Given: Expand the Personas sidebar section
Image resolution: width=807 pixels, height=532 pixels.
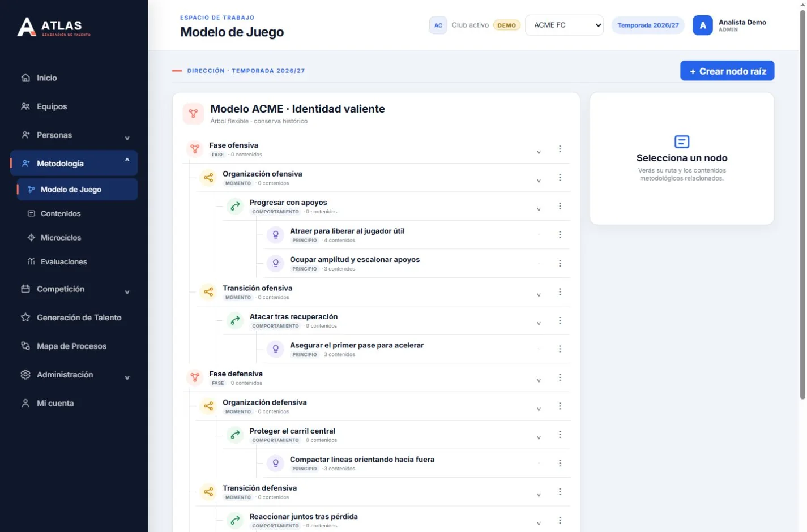Looking at the screenshot, I should (x=127, y=138).
